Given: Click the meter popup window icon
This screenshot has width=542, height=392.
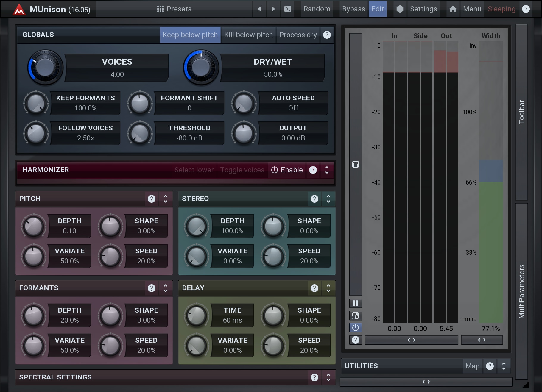Looking at the screenshot, I should tap(356, 316).
